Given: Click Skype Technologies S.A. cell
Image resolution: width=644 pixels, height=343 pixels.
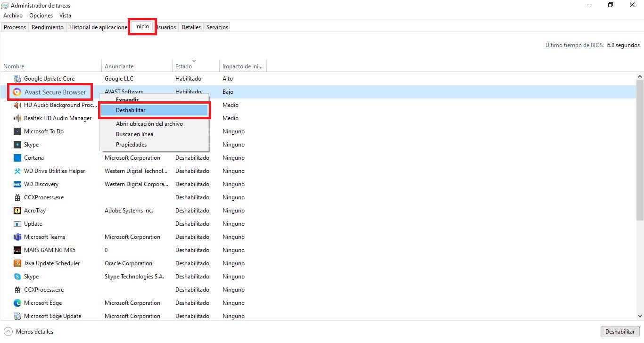Looking at the screenshot, I should [134, 277].
